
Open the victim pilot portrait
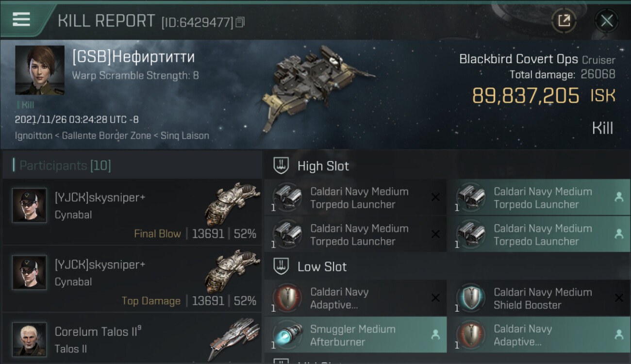[40, 70]
